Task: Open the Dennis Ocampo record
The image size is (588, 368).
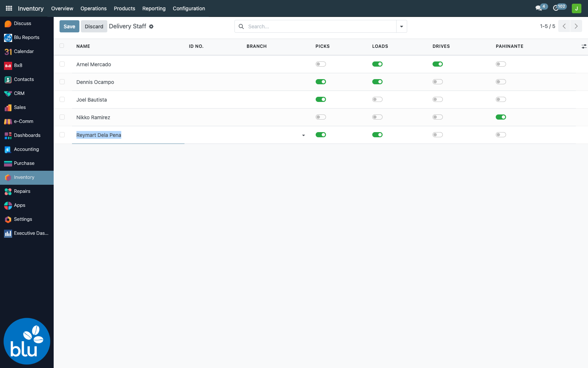Action: point(95,82)
